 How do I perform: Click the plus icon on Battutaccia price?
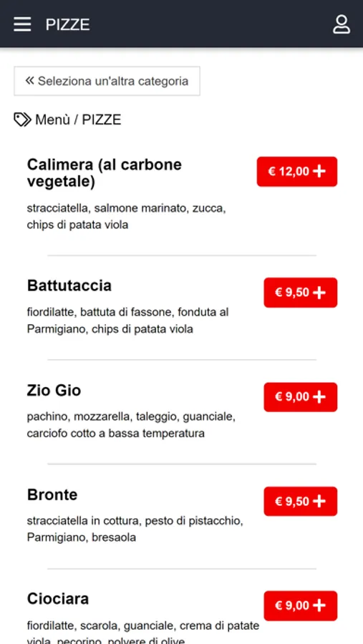pyautogui.click(x=319, y=293)
